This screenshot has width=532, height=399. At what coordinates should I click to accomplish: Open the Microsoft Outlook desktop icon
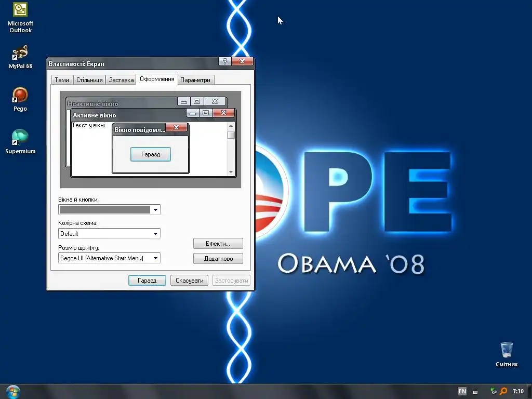point(20,17)
